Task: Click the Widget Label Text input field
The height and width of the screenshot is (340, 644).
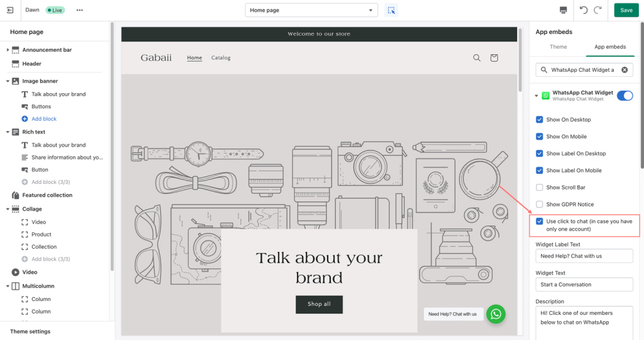Action: point(584,256)
